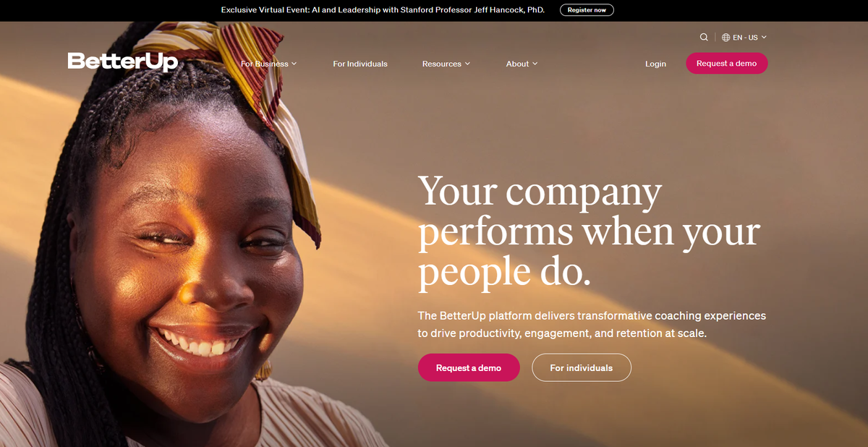Select For Individuals in the navigation bar
Viewport: 868px width, 447px height.
click(x=360, y=64)
